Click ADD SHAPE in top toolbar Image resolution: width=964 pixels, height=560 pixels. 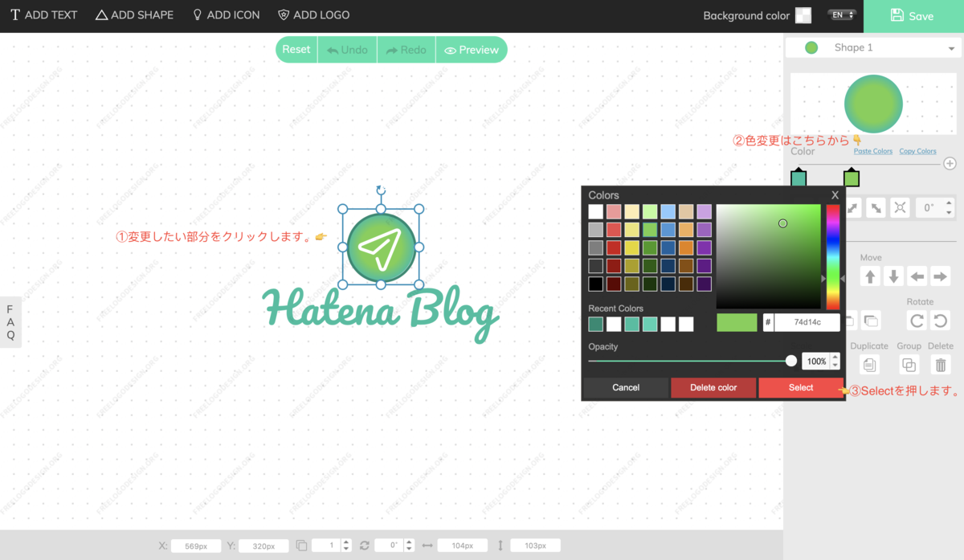(x=134, y=15)
